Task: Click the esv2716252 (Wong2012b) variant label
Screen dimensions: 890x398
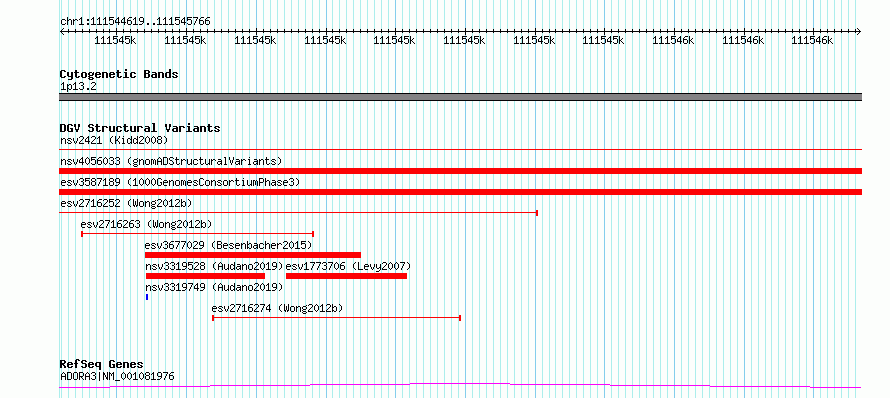Action: [126, 203]
